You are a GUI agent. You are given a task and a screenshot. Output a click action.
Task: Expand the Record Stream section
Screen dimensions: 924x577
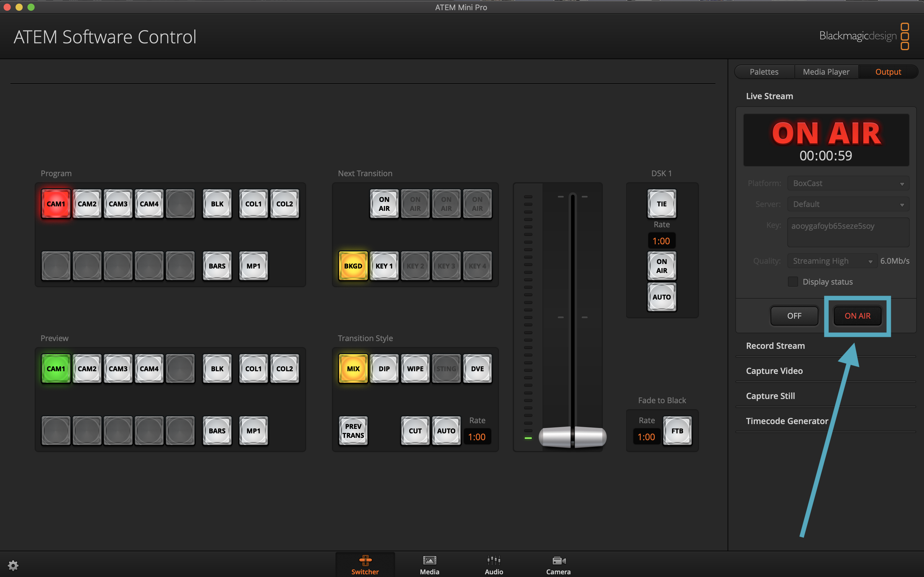point(775,346)
